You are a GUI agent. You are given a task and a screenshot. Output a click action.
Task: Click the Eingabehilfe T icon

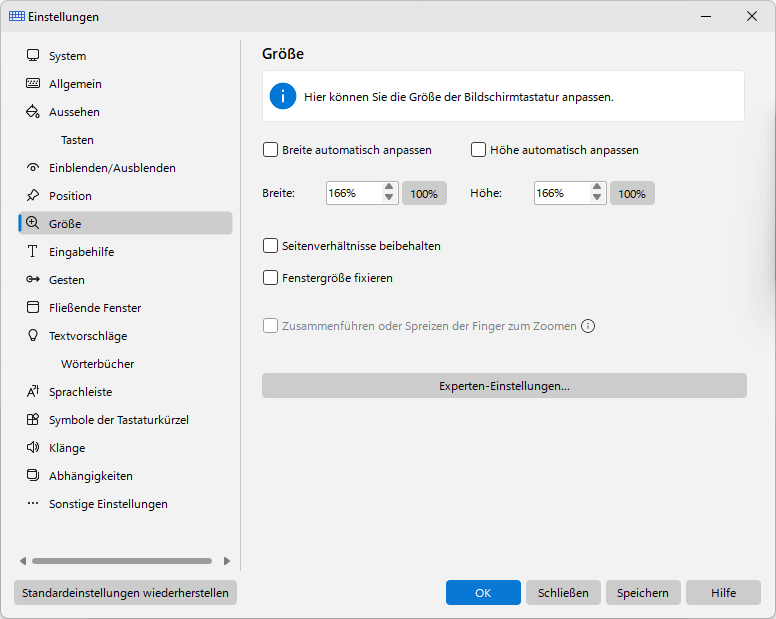coord(33,251)
